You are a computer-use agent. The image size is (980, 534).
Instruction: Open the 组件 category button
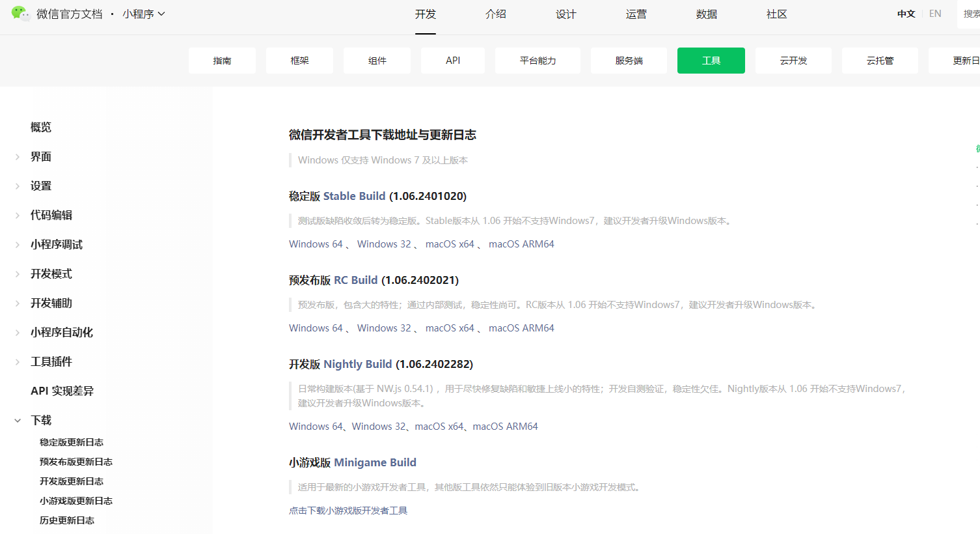coord(377,61)
